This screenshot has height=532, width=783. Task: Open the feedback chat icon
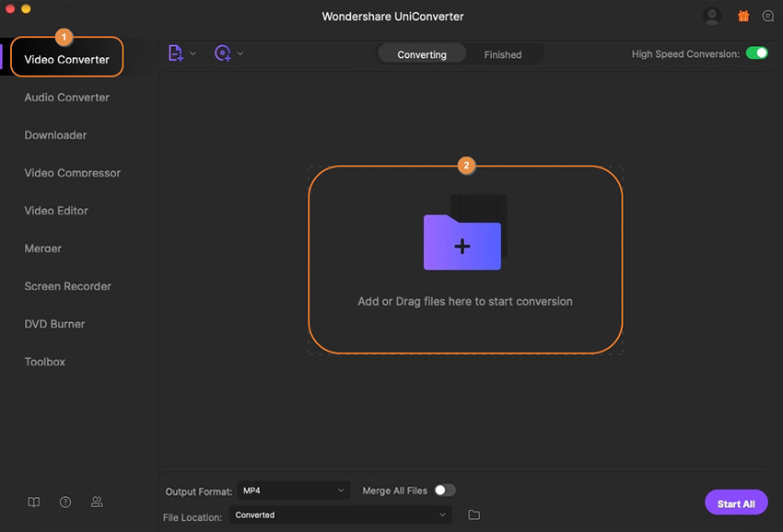[768, 16]
